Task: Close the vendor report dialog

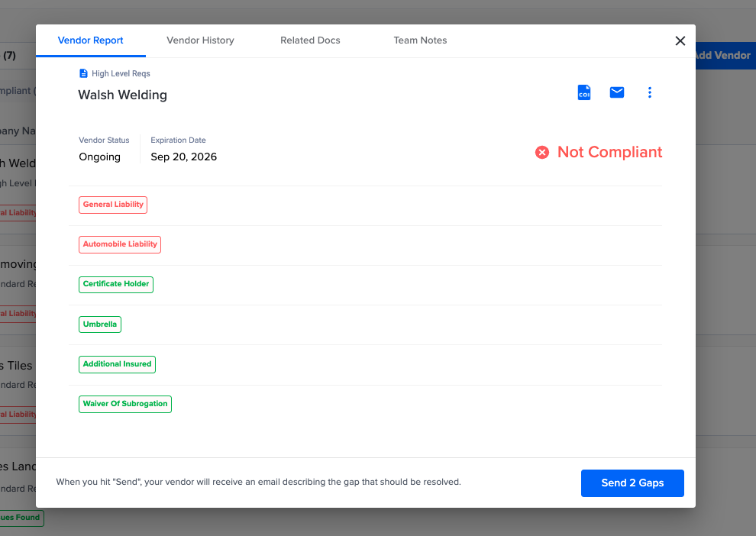Action: point(680,41)
